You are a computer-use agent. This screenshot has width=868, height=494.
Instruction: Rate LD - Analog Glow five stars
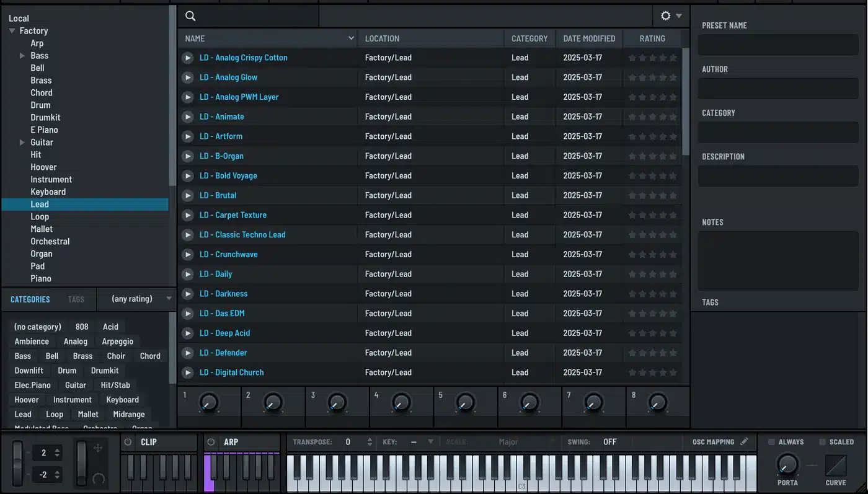pyautogui.click(x=673, y=77)
